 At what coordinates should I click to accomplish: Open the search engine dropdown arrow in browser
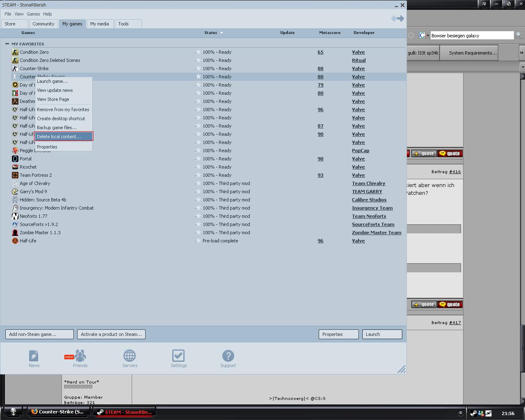tap(428, 36)
